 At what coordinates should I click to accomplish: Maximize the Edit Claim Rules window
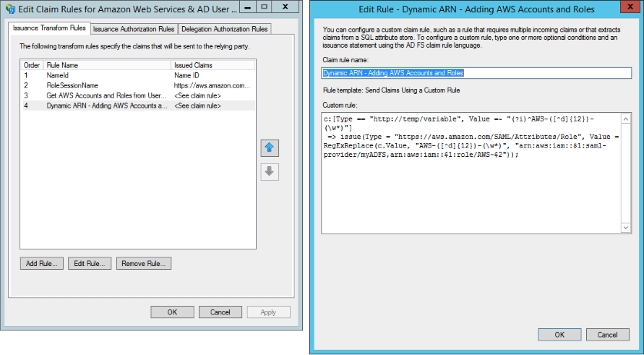pyautogui.click(x=264, y=7)
